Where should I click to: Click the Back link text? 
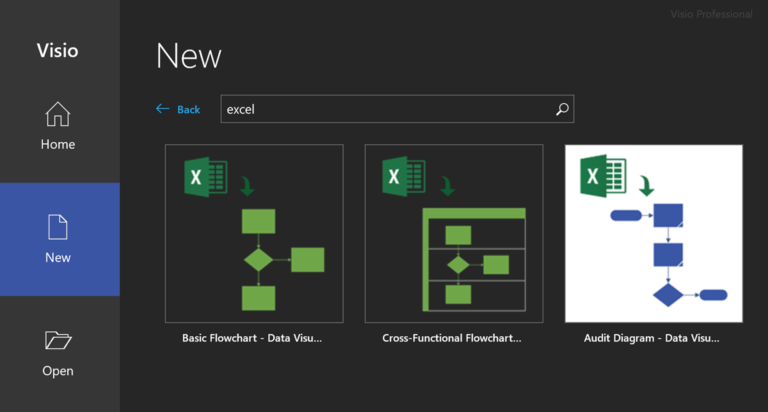click(189, 110)
